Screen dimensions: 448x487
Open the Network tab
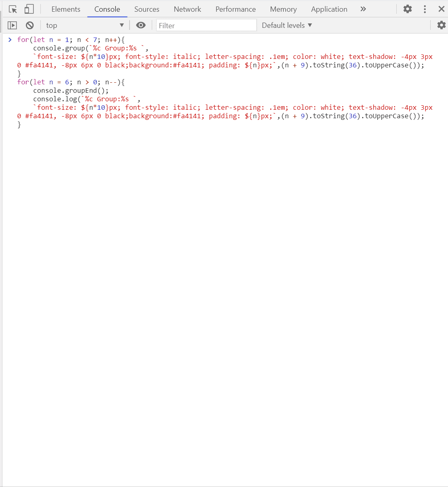[x=187, y=9]
